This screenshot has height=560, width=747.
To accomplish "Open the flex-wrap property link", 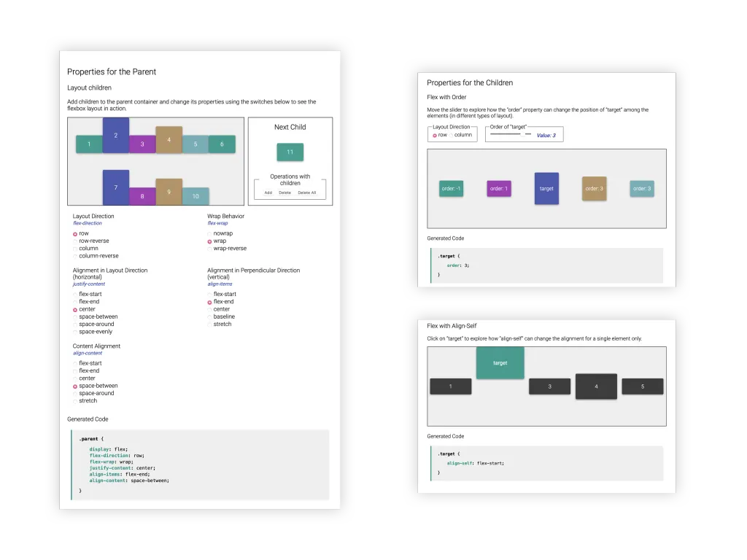I will 217,223.
